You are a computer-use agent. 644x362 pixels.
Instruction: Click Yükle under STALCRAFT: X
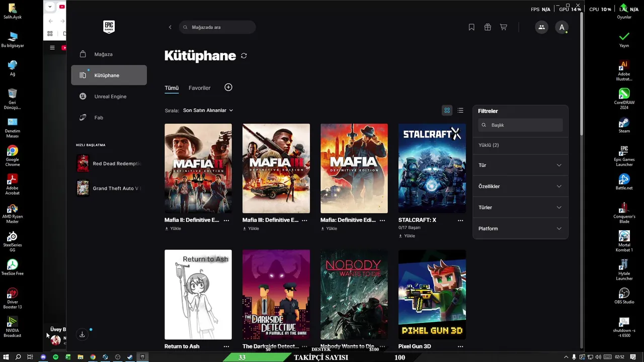coord(407,236)
